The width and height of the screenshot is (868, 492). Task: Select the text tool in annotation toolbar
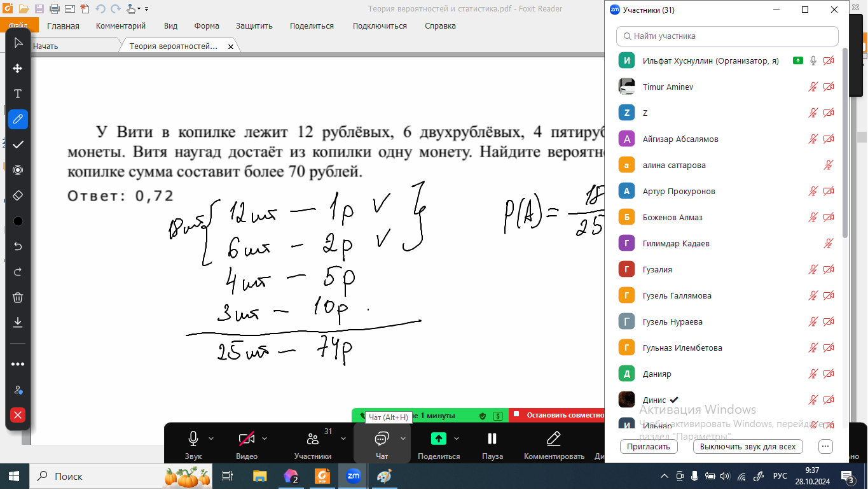18,94
